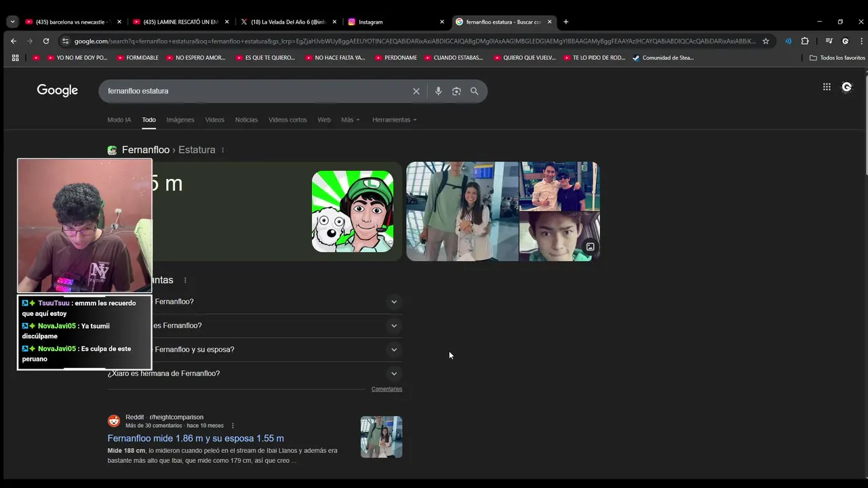Screen dimensions: 868x488
Task: Open the extensions puzzle icon
Action: point(805,41)
